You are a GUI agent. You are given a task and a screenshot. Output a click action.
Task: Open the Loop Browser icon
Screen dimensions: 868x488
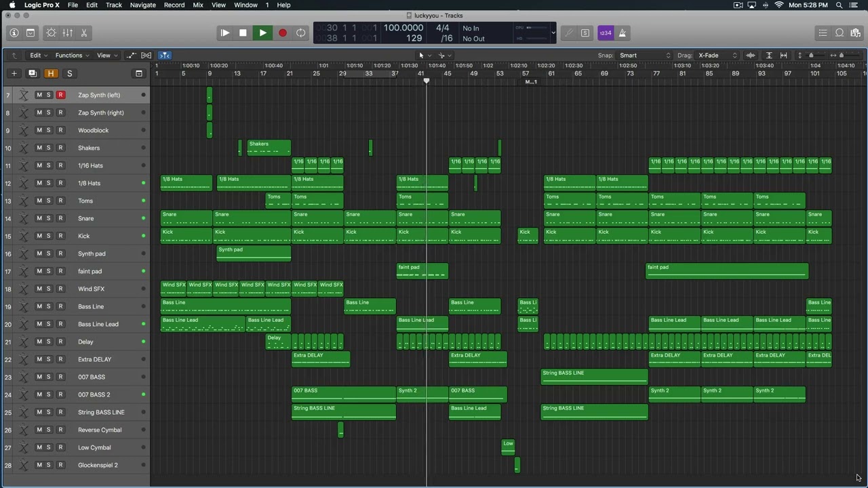click(x=840, y=33)
